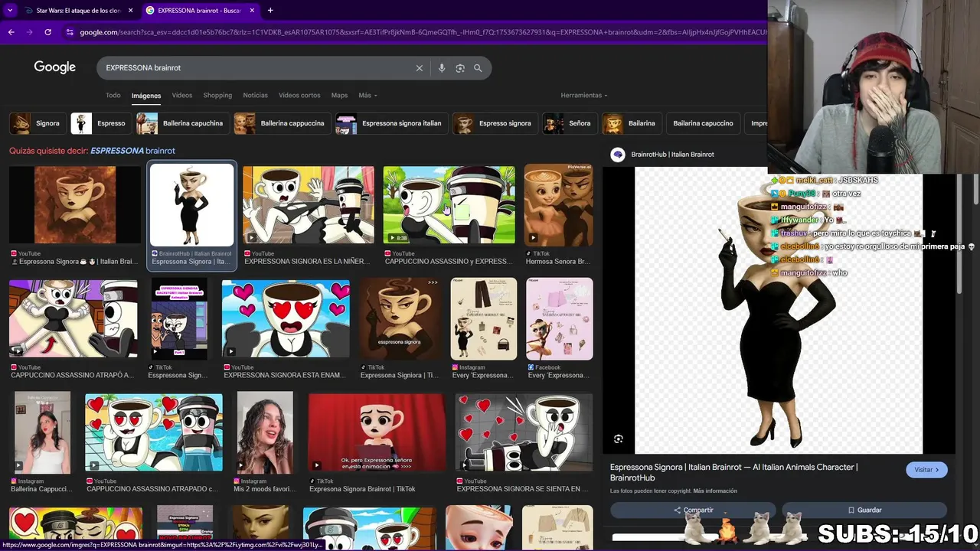Open the first YouTube Espressona Signora thumbnail

tap(75, 205)
